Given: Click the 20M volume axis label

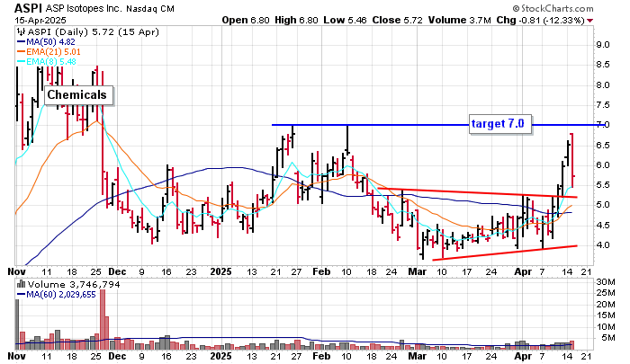Looking at the screenshot, I should coord(605,304).
